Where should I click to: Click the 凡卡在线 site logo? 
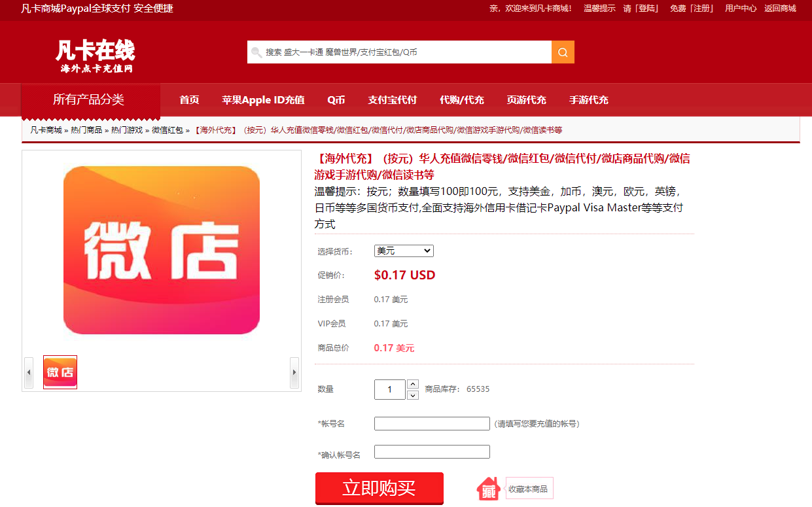(x=96, y=56)
